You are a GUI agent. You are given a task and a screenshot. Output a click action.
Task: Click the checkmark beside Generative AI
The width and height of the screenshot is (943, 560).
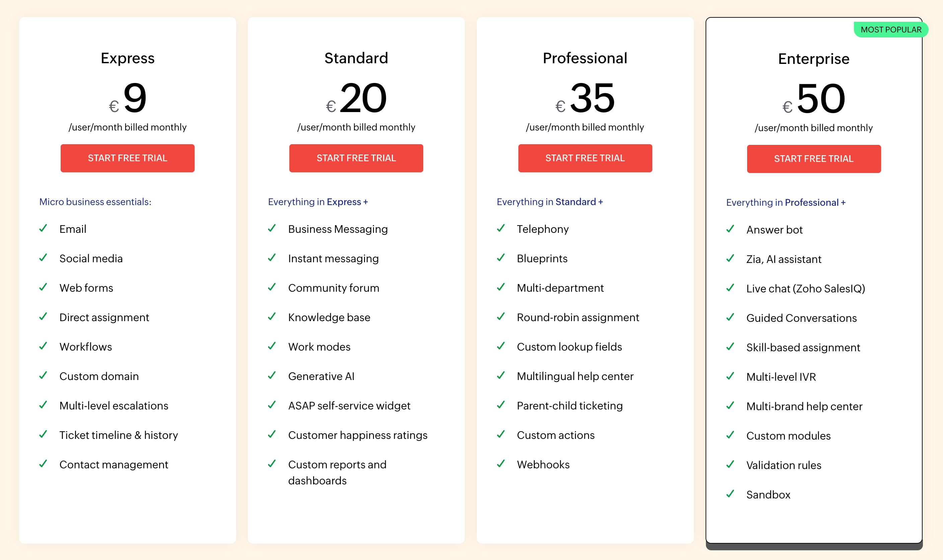[272, 376]
